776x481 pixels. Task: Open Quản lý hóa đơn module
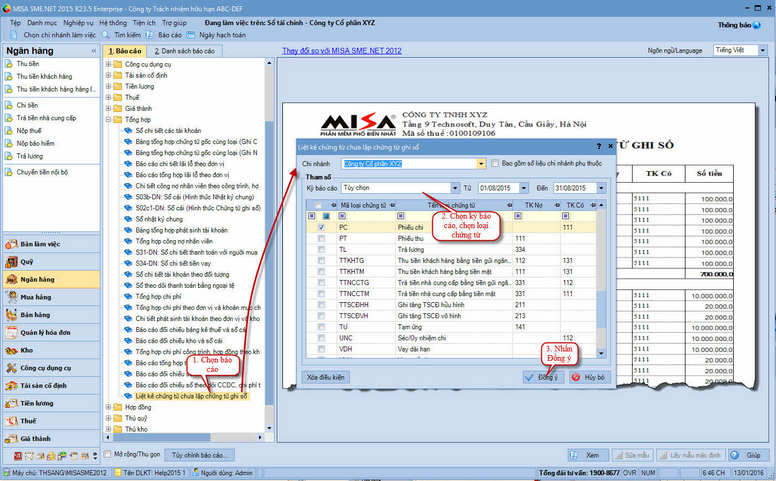[51, 333]
